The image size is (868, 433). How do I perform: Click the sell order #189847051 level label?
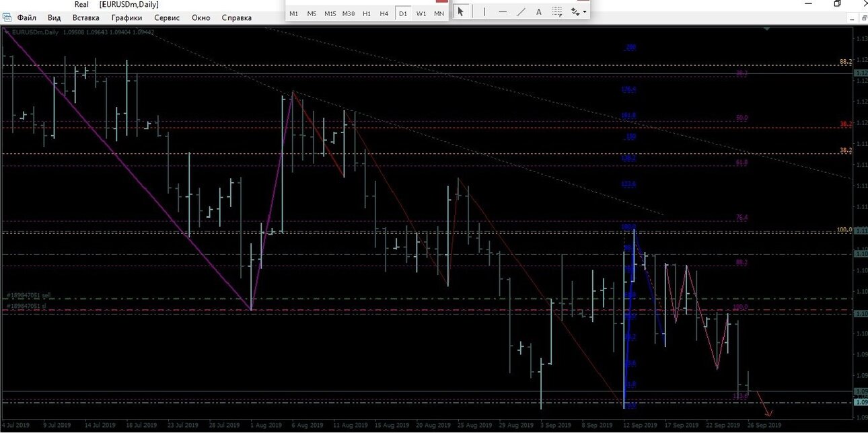(28, 295)
